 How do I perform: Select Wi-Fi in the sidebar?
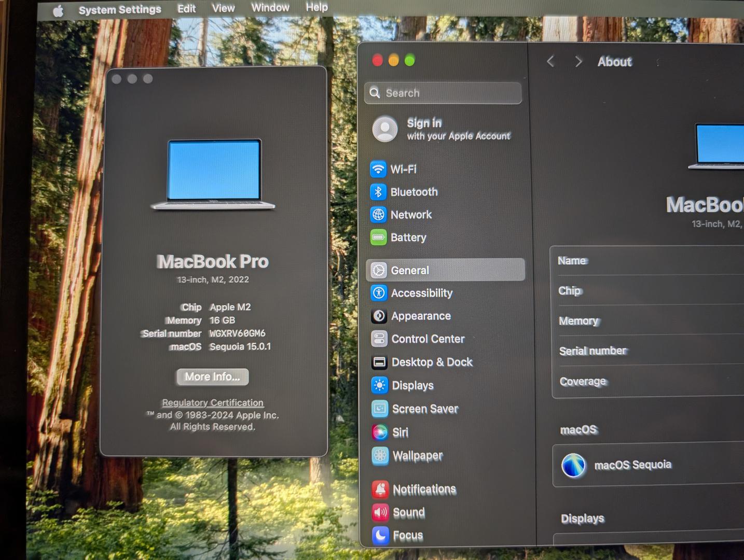click(445, 169)
